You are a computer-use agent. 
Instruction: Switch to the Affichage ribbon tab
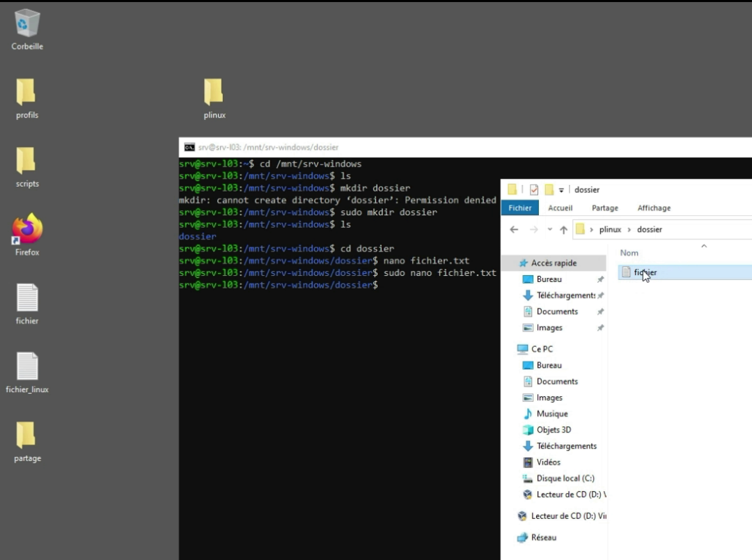654,208
